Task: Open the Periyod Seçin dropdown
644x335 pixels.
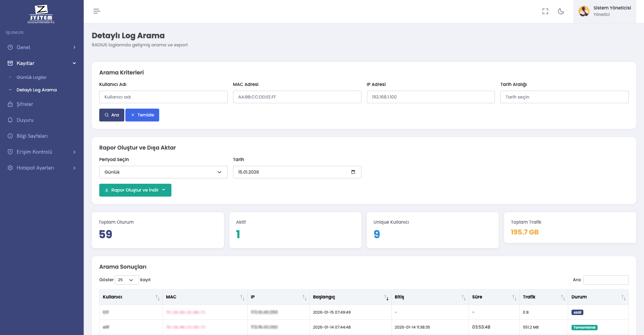Action: [163, 172]
